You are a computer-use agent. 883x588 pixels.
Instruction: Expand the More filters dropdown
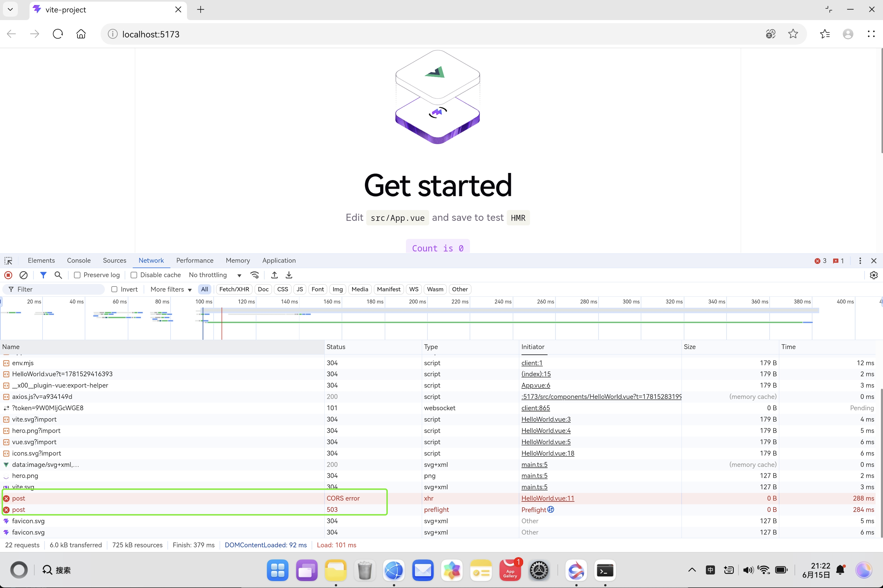(171, 290)
